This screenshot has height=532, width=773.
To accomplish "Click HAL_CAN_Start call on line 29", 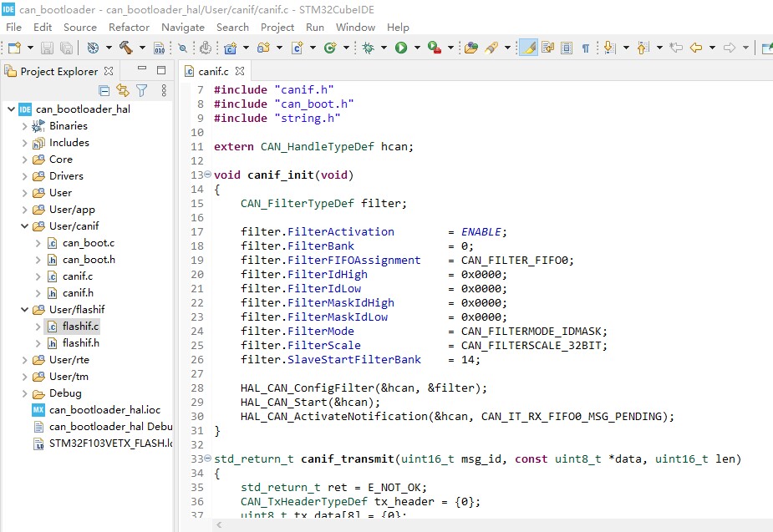I will [x=284, y=402].
